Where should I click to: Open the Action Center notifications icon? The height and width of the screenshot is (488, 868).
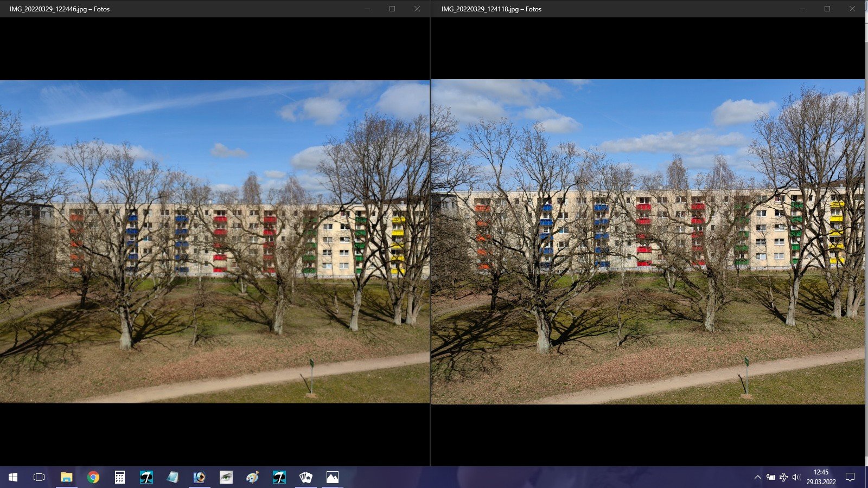pyautogui.click(x=850, y=477)
